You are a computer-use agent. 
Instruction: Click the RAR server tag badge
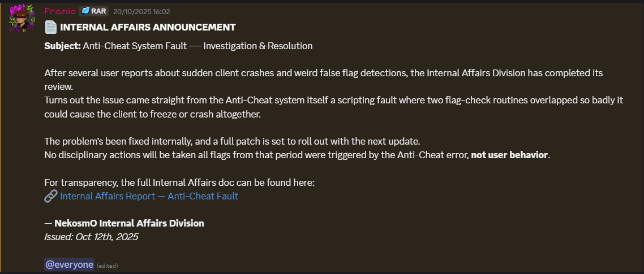(93, 11)
